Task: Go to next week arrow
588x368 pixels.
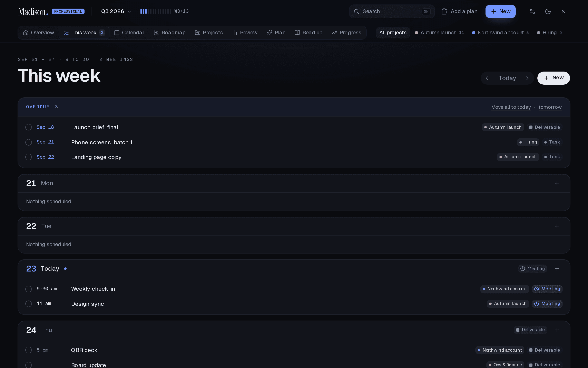Action: [528, 78]
